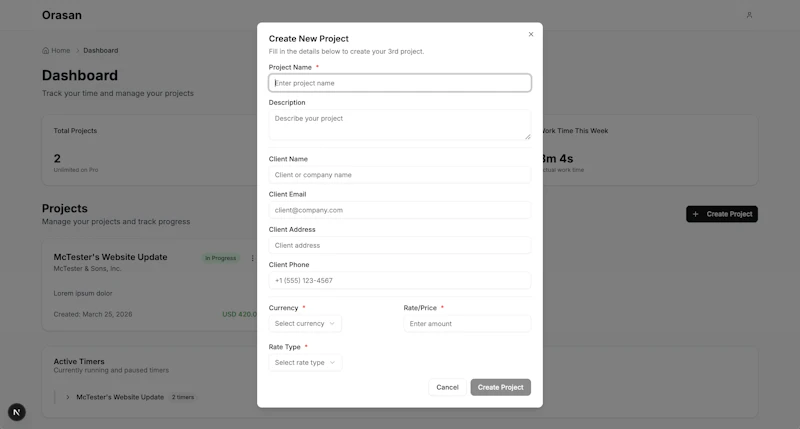Screen dimensions: 800x429
Task: Click the Next.js dev tools badge
Action: coord(17,412)
